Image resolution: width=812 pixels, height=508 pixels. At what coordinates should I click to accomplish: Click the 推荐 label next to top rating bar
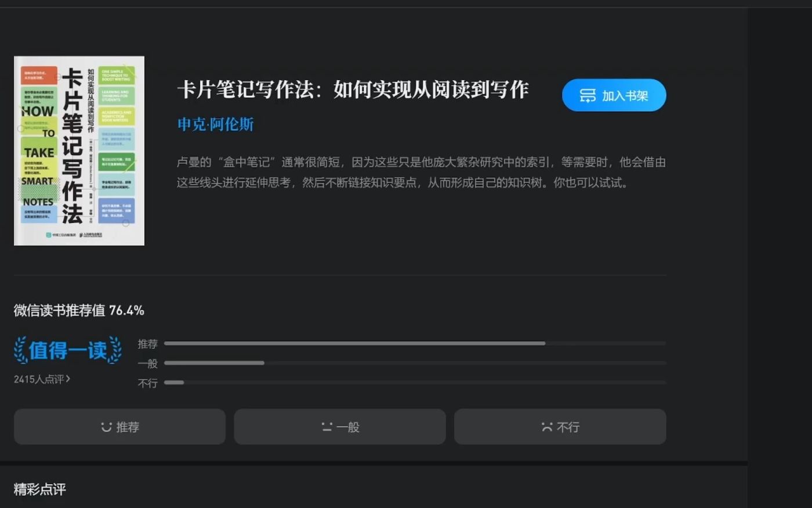tap(148, 343)
